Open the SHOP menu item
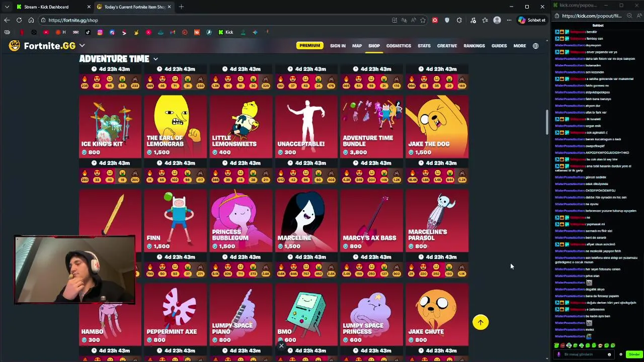Image resolution: width=644 pixels, height=362 pixels. pos(374,46)
